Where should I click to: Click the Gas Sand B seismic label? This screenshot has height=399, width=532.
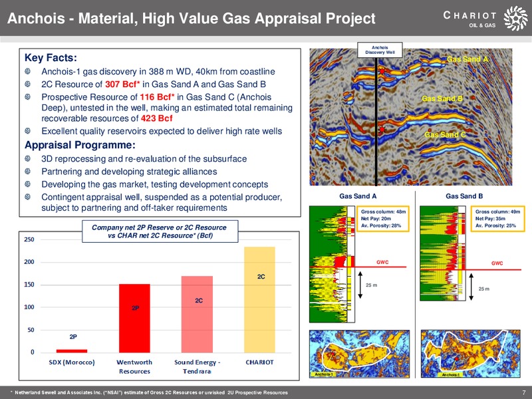[442, 98]
